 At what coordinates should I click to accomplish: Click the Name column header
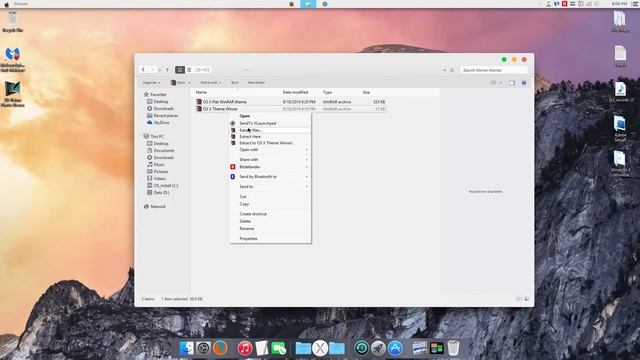click(x=201, y=93)
